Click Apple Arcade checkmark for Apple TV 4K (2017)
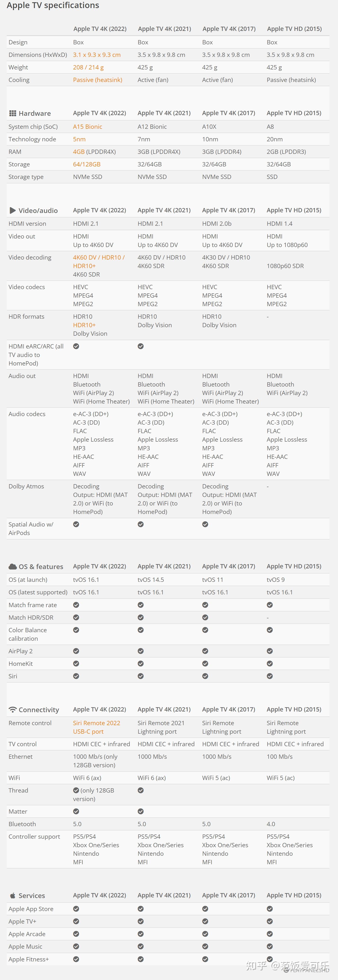The height and width of the screenshot is (980, 338). pyautogui.click(x=205, y=934)
